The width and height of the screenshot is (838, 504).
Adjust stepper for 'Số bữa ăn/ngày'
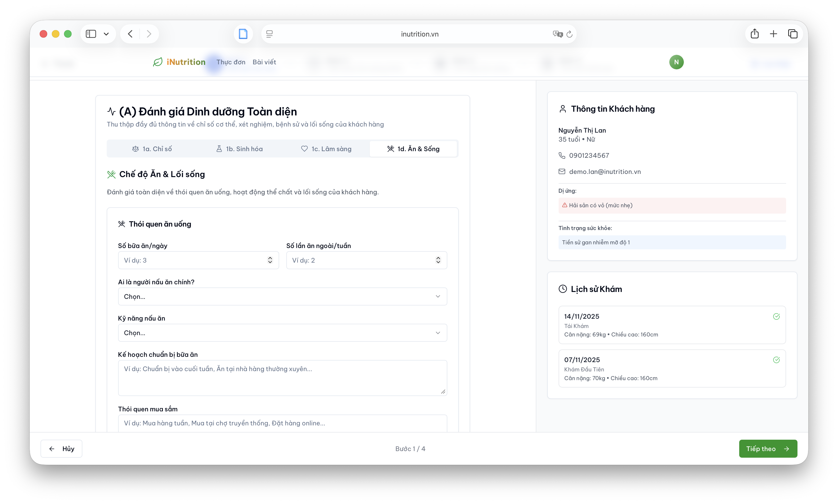click(x=270, y=260)
